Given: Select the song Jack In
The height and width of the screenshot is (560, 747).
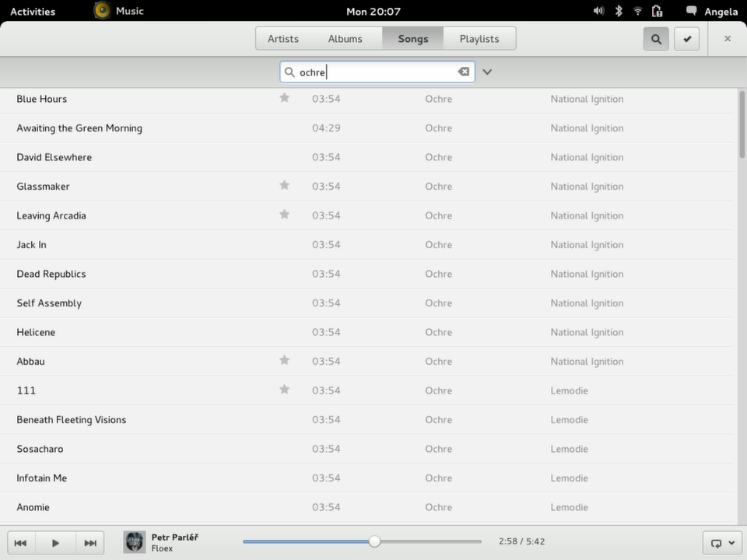Looking at the screenshot, I should tap(366, 245).
